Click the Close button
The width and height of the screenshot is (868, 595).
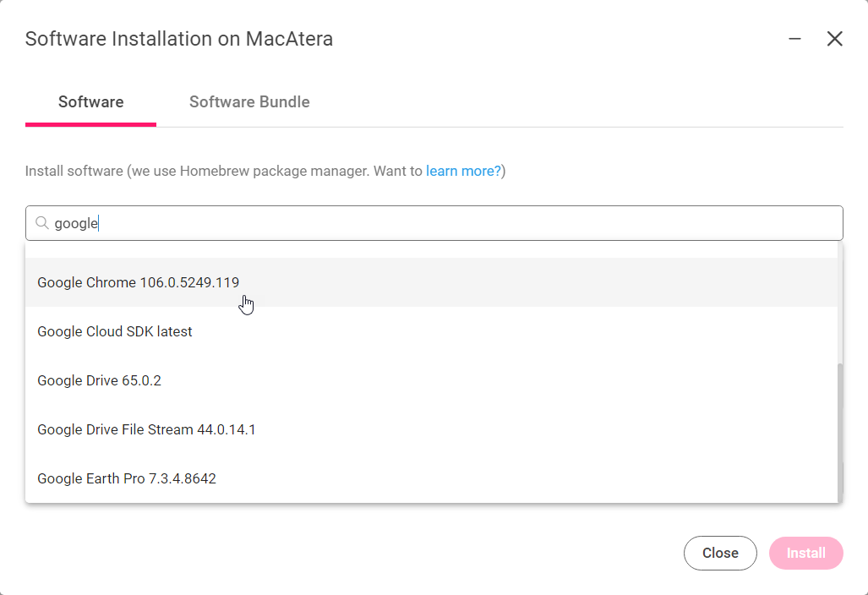pos(720,553)
